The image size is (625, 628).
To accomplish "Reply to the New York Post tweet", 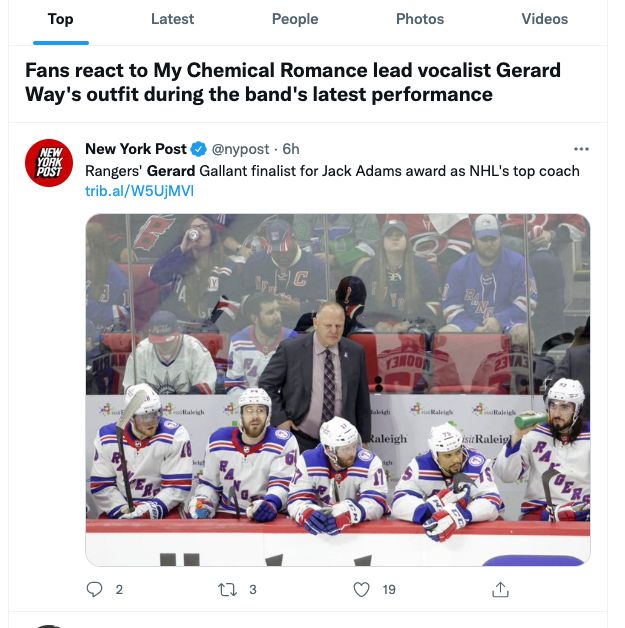I will point(95,589).
